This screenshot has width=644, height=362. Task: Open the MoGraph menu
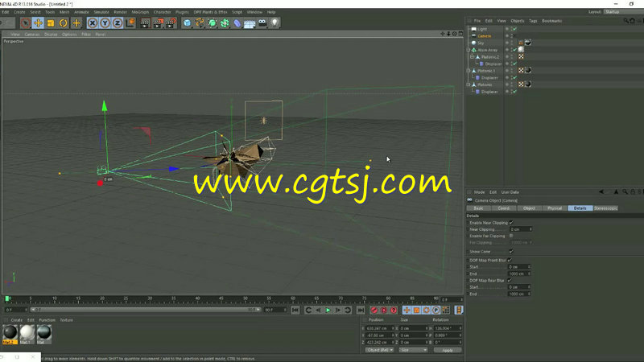point(140,12)
